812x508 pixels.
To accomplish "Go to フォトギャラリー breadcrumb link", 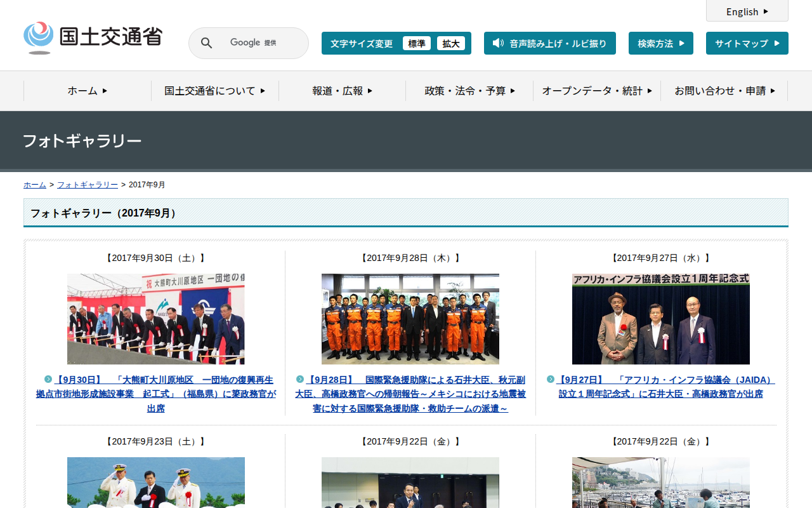I will click(88, 185).
